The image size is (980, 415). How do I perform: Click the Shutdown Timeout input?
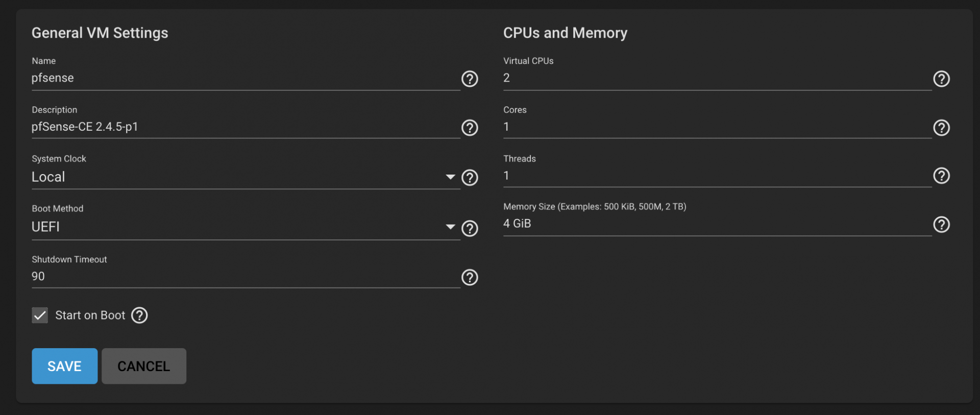click(245, 277)
